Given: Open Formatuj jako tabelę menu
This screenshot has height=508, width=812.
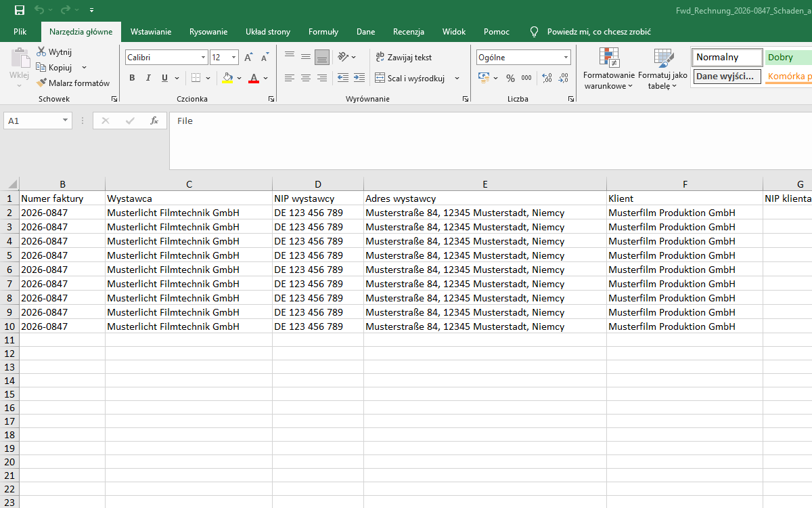Looking at the screenshot, I should point(662,68).
